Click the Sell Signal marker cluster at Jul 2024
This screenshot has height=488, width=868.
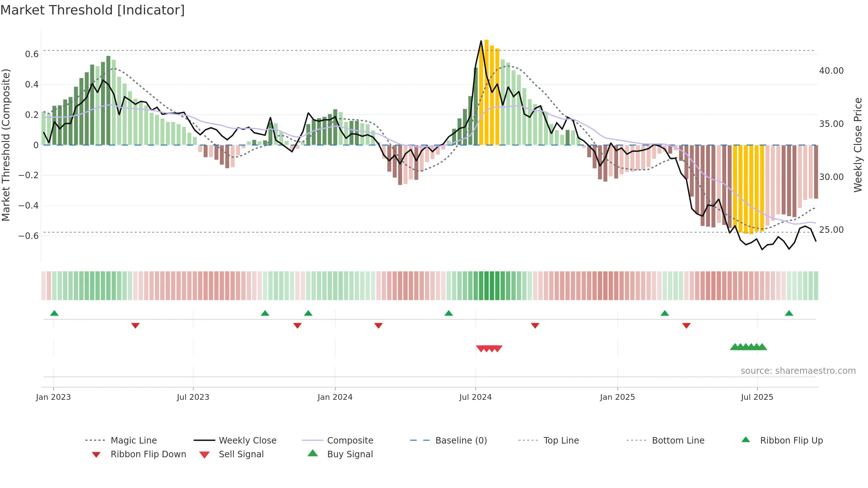click(489, 348)
